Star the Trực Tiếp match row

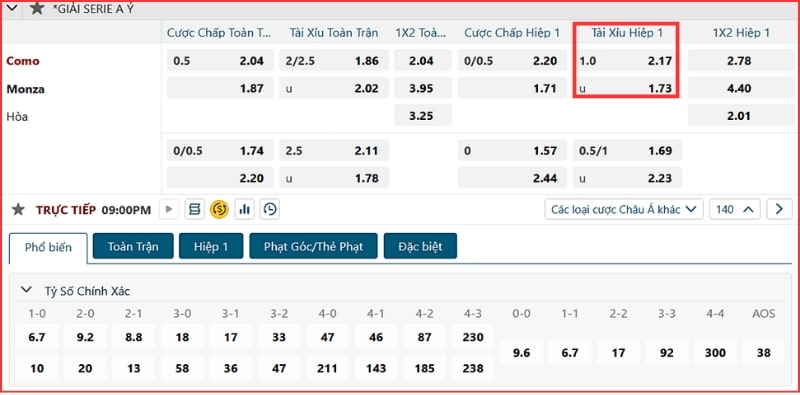pos(18,210)
